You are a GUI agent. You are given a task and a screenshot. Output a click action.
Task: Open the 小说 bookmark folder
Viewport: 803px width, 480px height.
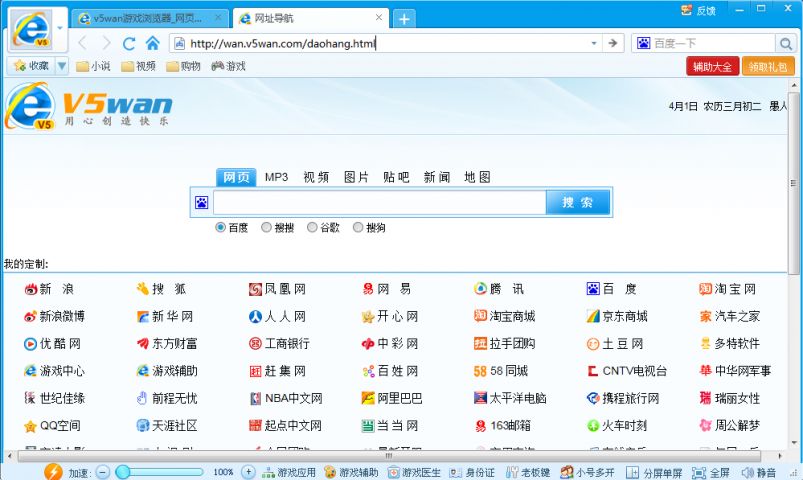[93, 66]
